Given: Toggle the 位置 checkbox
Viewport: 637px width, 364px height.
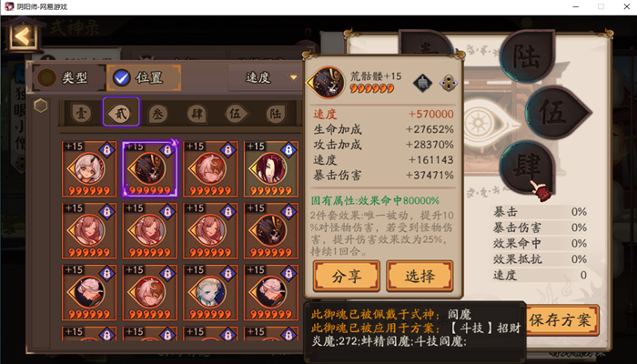Looking at the screenshot, I should point(144,77).
